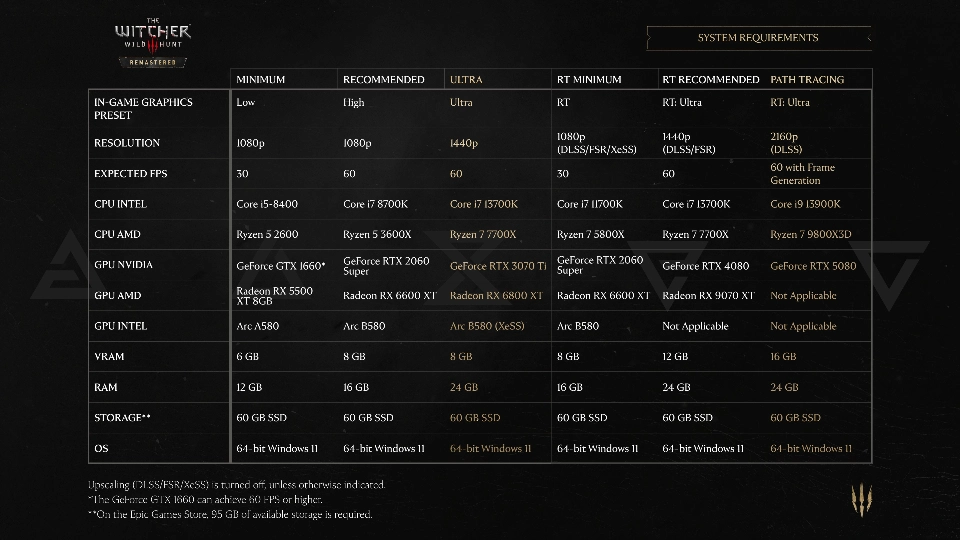Click the 'Arc A580' cell

[258, 326]
